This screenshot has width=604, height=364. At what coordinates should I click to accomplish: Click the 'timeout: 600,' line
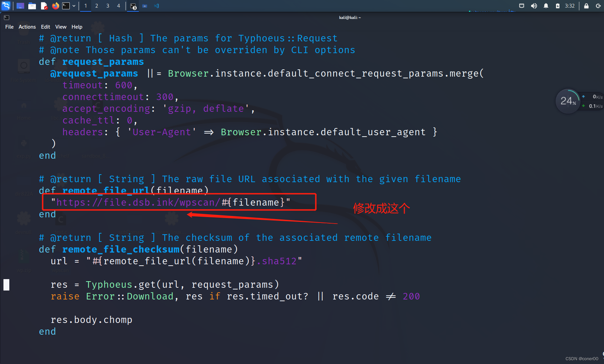[100, 85]
